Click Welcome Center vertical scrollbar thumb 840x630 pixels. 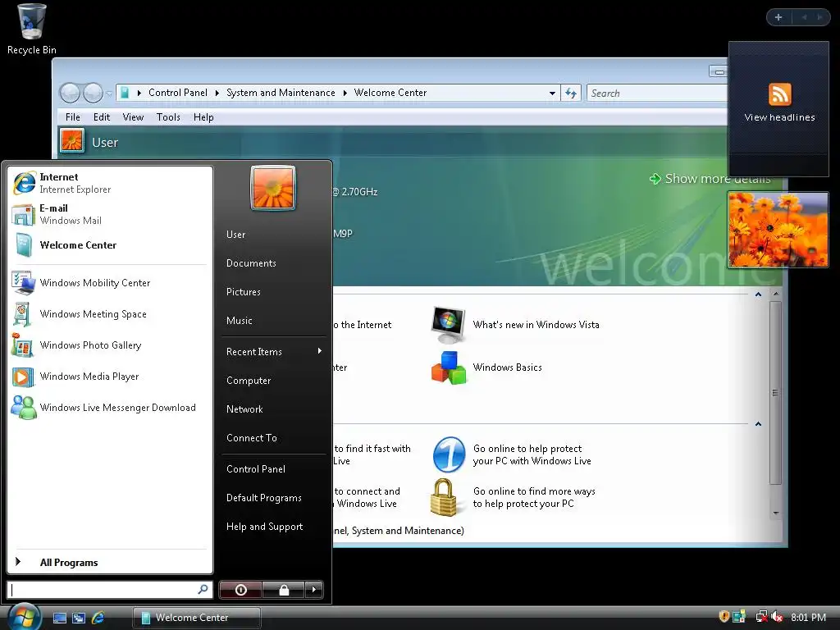[775, 393]
